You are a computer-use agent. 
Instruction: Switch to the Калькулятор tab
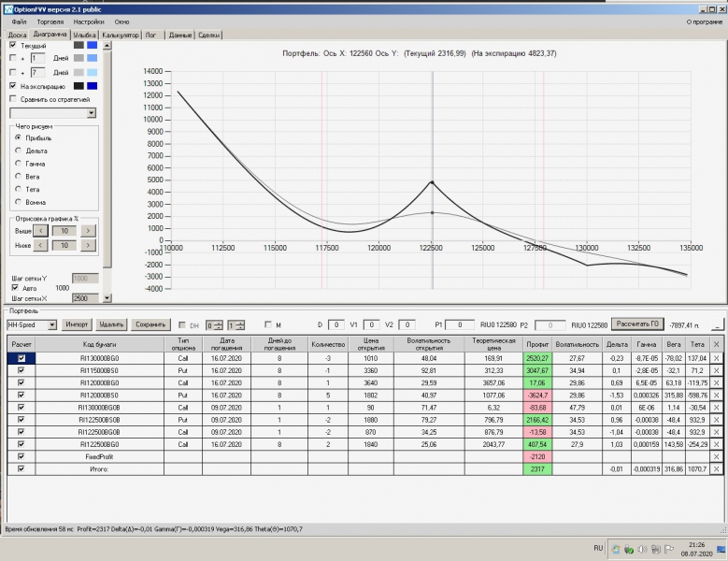click(x=121, y=35)
